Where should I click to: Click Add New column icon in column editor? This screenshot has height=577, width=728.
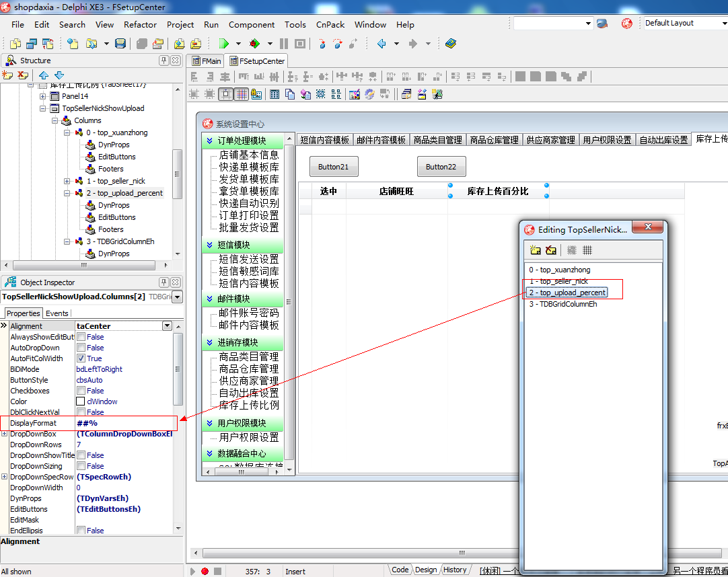point(536,250)
